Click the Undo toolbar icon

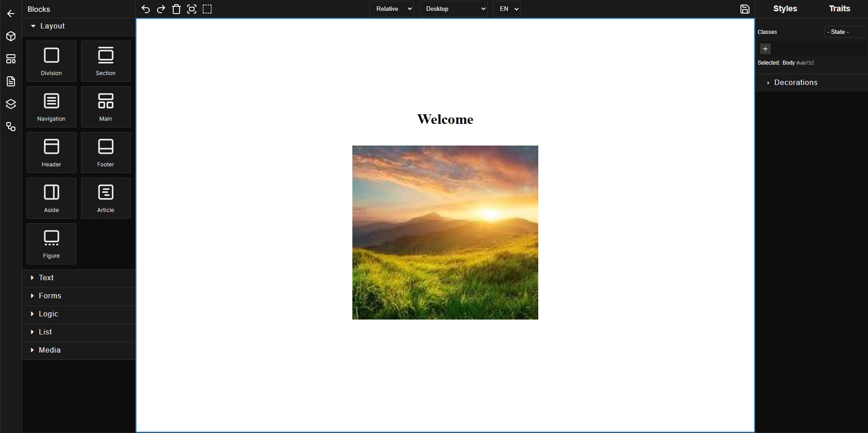[x=145, y=9]
